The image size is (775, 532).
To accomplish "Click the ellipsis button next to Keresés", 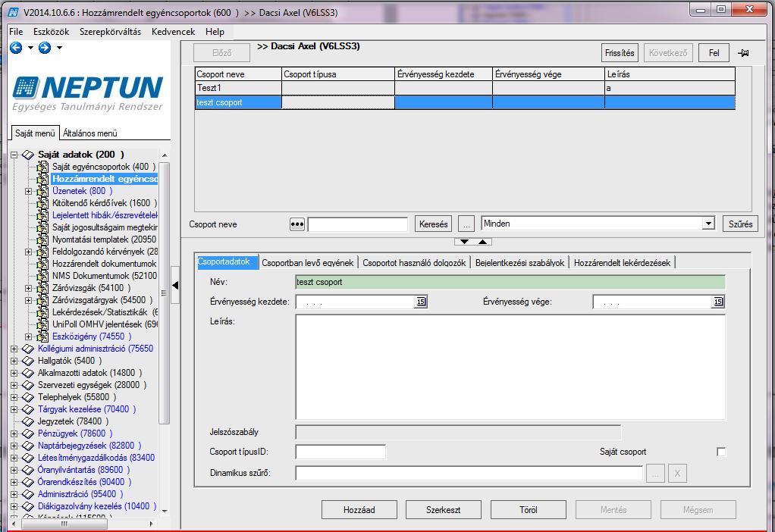I will pos(466,224).
